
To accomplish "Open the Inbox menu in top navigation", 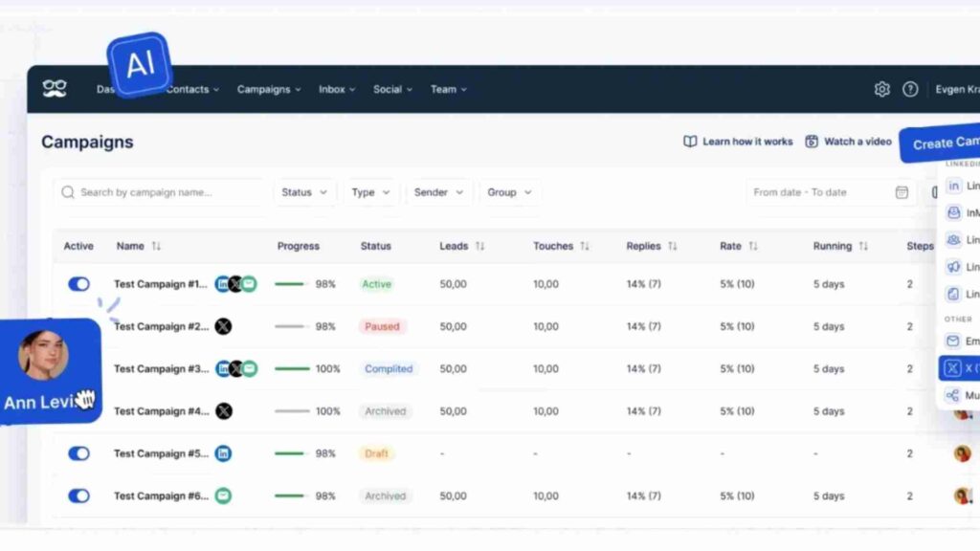I will tap(336, 89).
